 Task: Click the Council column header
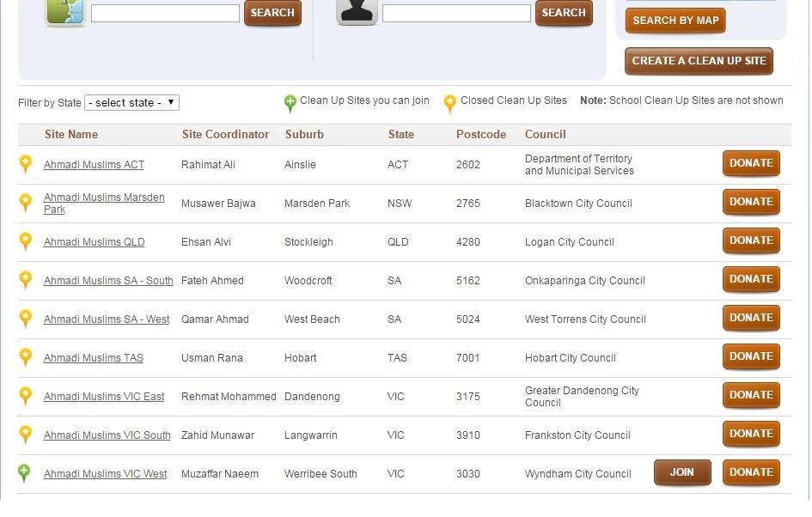tap(545, 135)
